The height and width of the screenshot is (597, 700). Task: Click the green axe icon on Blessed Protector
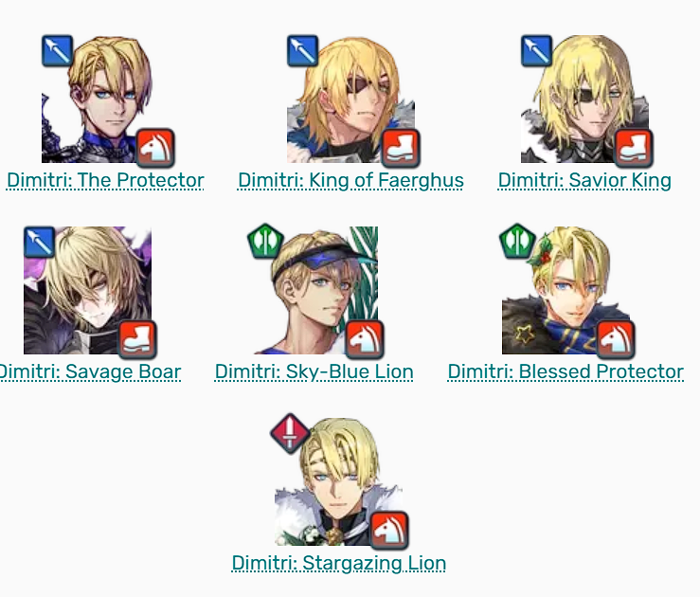click(x=517, y=241)
